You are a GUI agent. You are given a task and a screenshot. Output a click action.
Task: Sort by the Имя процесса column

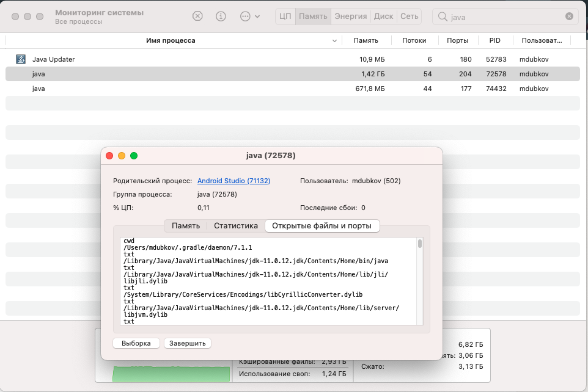[171, 40]
